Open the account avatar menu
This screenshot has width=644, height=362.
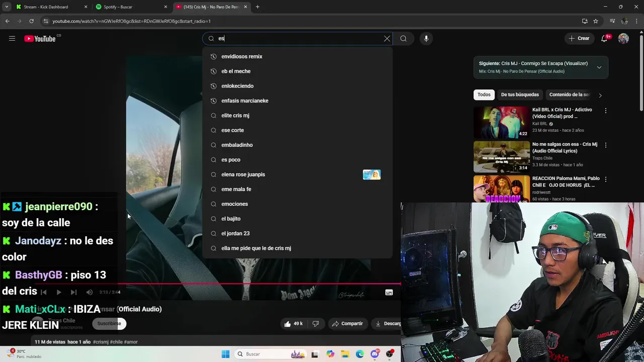(623, 38)
